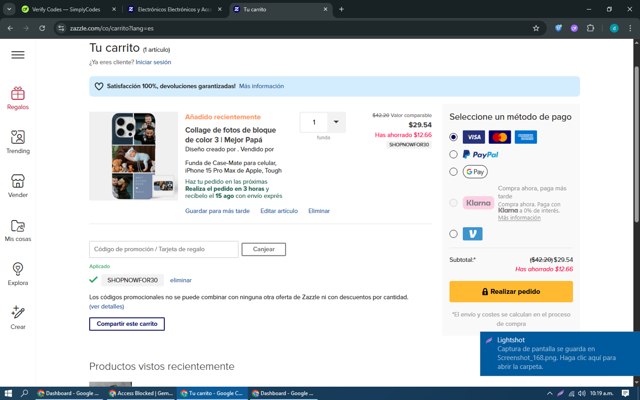
Task: Go back with the browser back arrow
Action: click(10, 28)
